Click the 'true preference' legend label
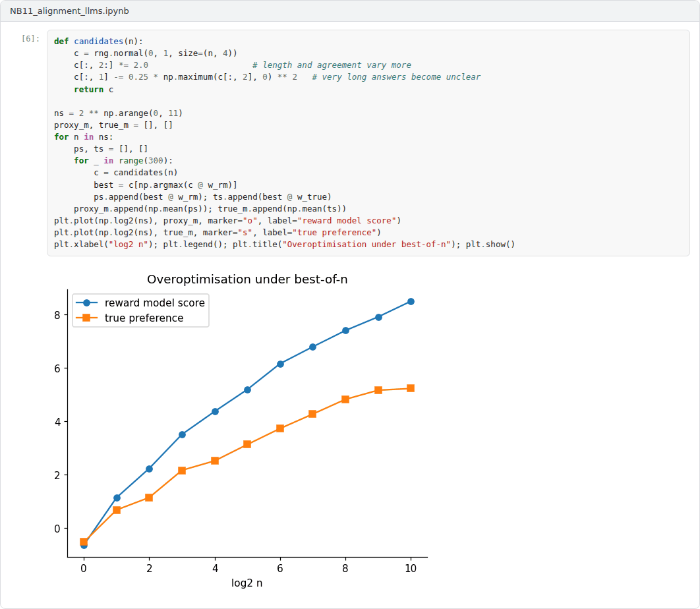Screen dimensions: 700x609 [144, 318]
